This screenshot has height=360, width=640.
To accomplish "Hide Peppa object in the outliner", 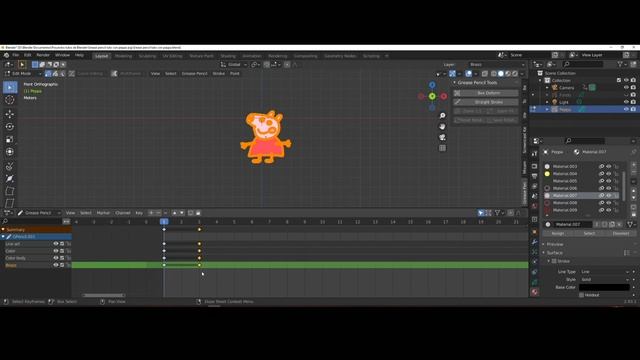I will [x=626, y=109].
